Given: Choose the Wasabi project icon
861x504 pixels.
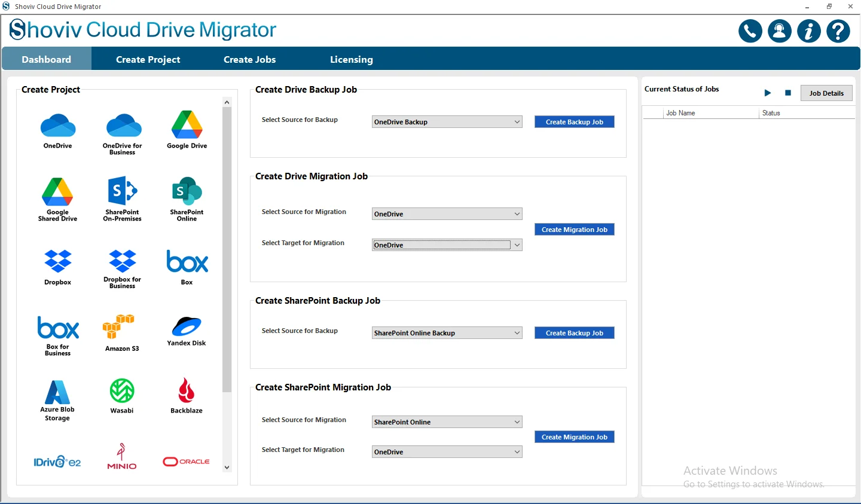Looking at the screenshot, I should [x=122, y=391].
